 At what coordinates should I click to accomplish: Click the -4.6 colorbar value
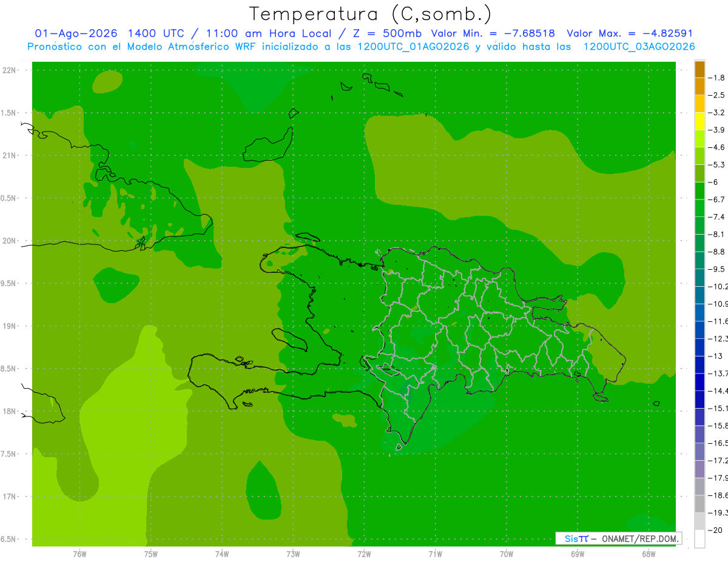click(717, 147)
